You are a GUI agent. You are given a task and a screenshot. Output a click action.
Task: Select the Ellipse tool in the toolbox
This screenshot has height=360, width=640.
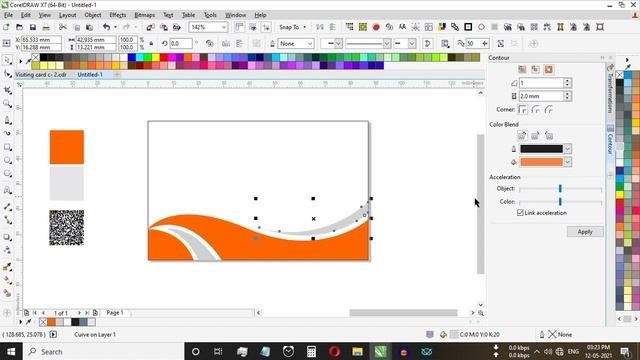coord(7,160)
